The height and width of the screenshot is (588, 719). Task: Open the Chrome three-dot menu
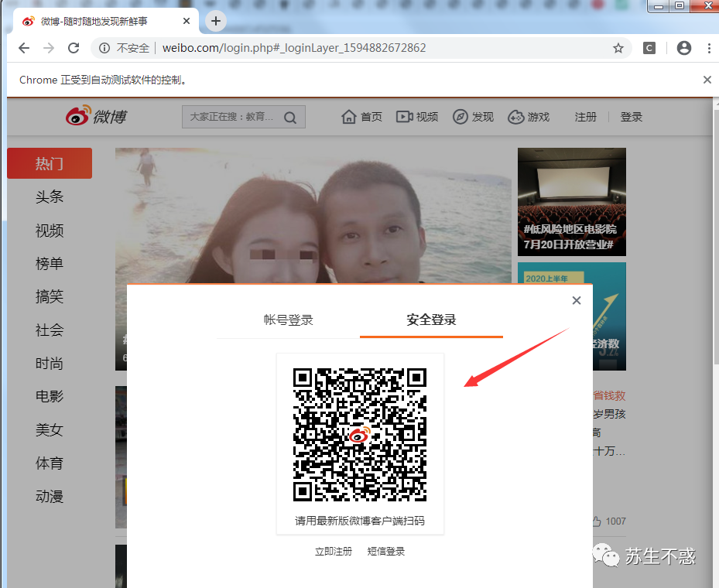click(x=709, y=48)
